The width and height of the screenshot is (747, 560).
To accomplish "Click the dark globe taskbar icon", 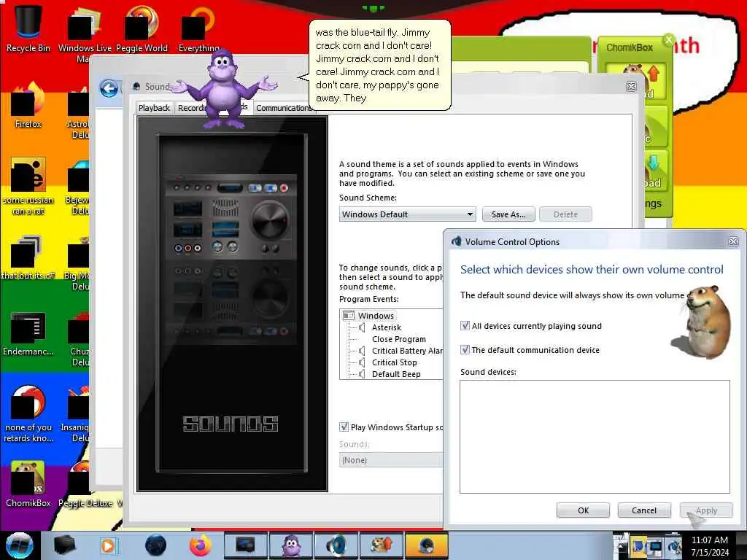I will 156,545.
